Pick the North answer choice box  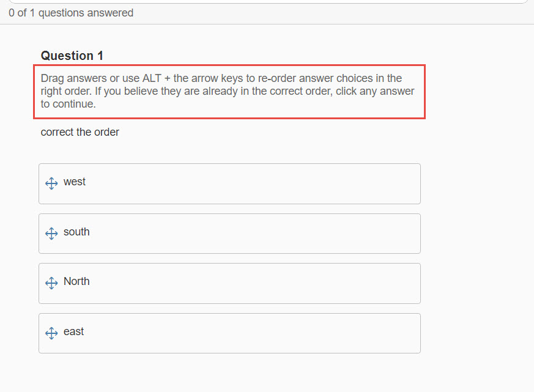229,283
